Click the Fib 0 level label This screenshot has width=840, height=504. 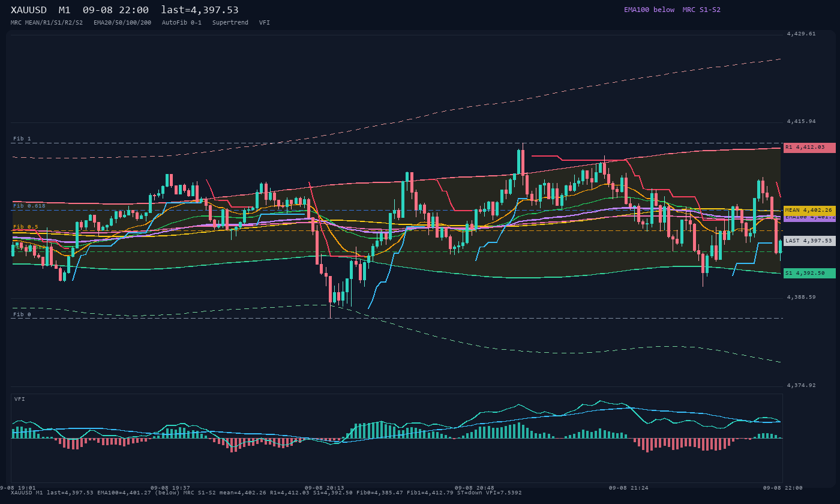[x=22, y=314]
